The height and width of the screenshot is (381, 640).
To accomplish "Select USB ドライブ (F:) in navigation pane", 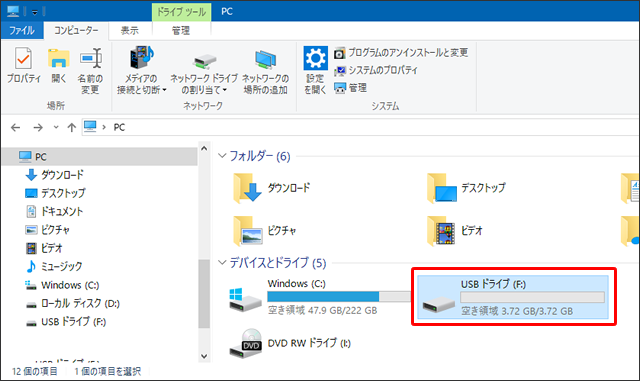I will pyautogui.click(x=66, y=321).
